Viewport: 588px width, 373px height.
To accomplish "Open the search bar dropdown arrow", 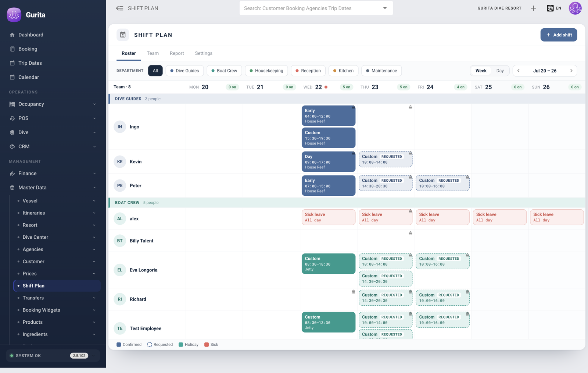I will [385, 8].
